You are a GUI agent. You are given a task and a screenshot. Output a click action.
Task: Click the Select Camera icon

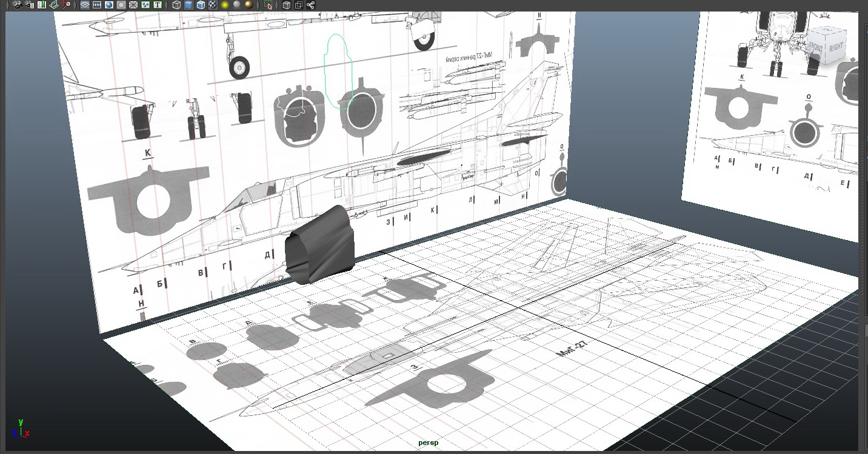(x=17, y=5)
